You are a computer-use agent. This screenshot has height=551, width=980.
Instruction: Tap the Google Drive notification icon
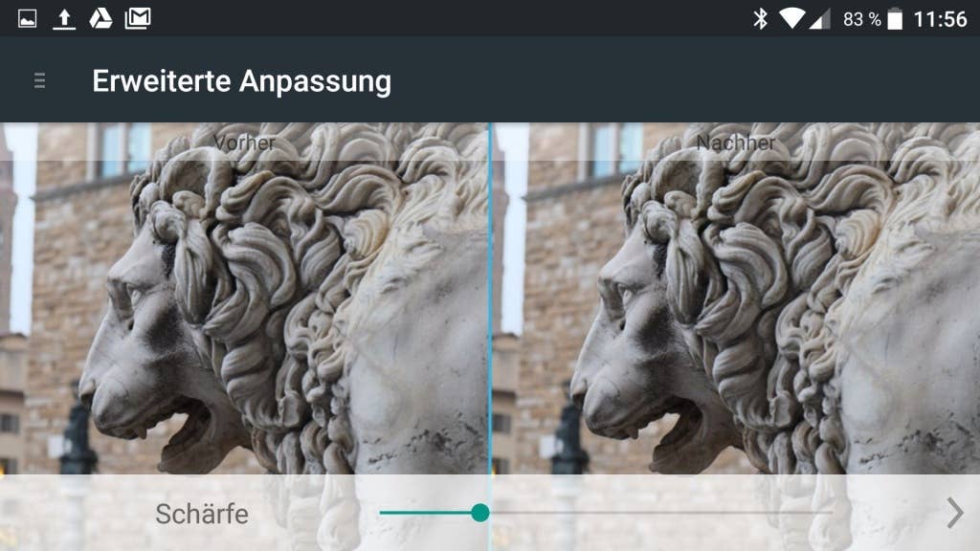click(x=100, y=19)
